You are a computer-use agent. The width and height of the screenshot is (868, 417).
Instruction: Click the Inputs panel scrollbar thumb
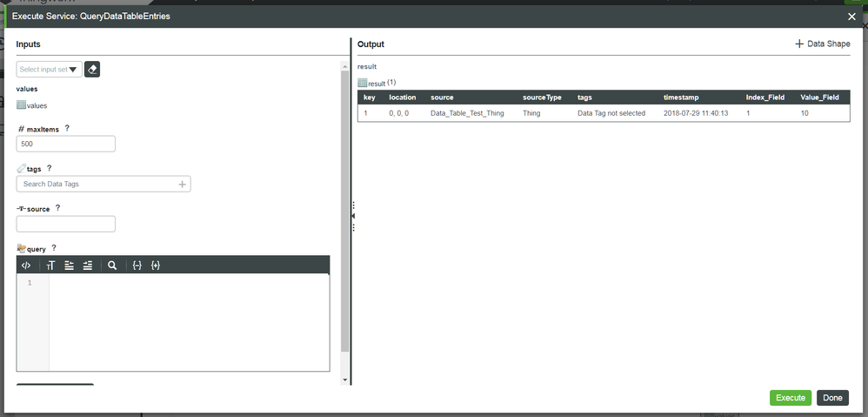(345, 211)
